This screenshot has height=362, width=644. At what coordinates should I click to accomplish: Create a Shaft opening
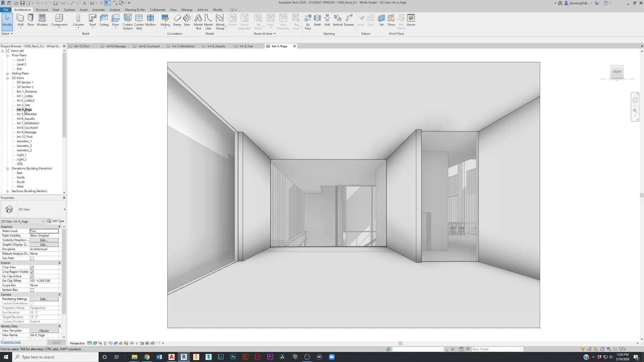(x=317, y=21)
